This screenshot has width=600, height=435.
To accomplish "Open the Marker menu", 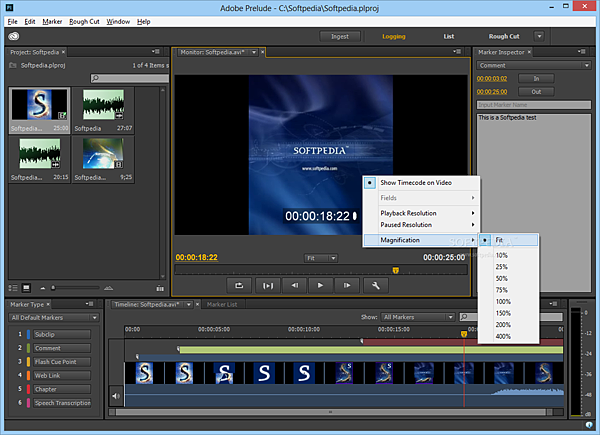I will (x=52, y=21).
